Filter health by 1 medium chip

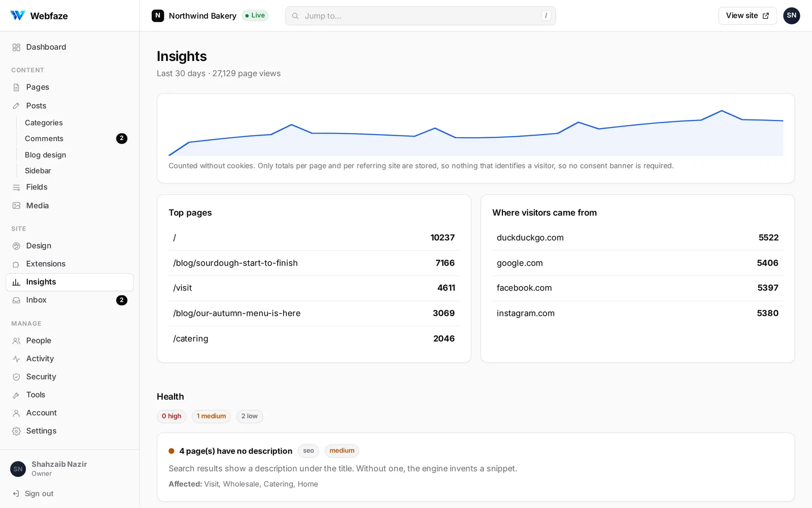point(211,417)
